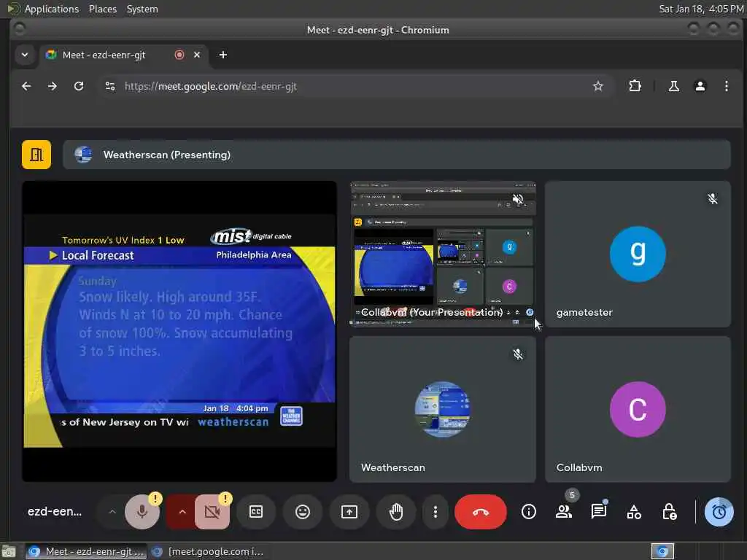Image resolution: width=747 pixels, height=560 pixels.
Task: Switch to Meet - ezd-eenr-gjt taskbar window
Action: tap(86, 551)
